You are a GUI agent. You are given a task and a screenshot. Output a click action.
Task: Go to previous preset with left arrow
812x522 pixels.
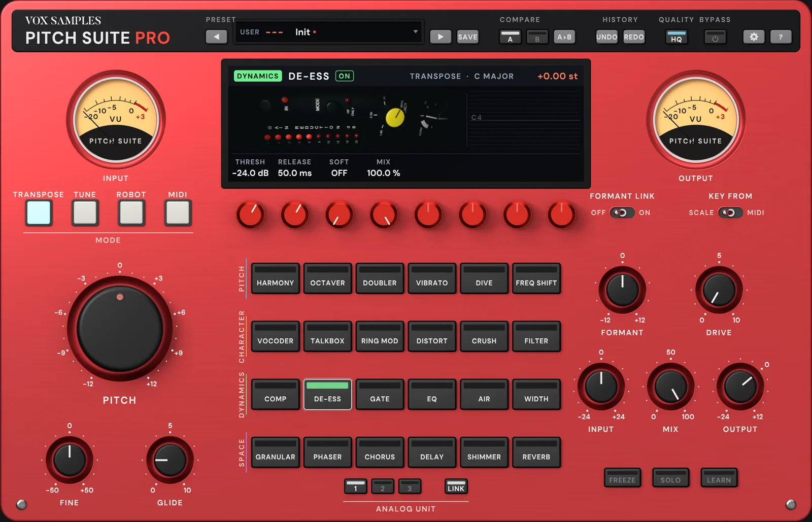tap(217, 37)
